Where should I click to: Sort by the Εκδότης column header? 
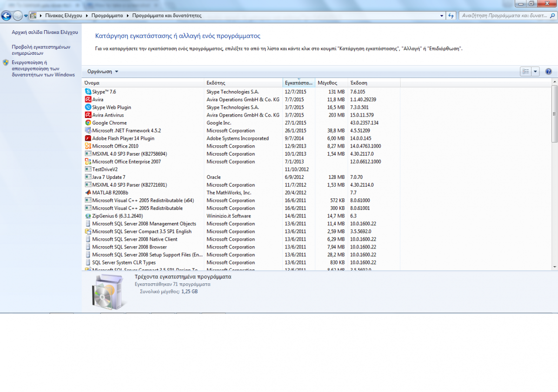click(244, 83)
